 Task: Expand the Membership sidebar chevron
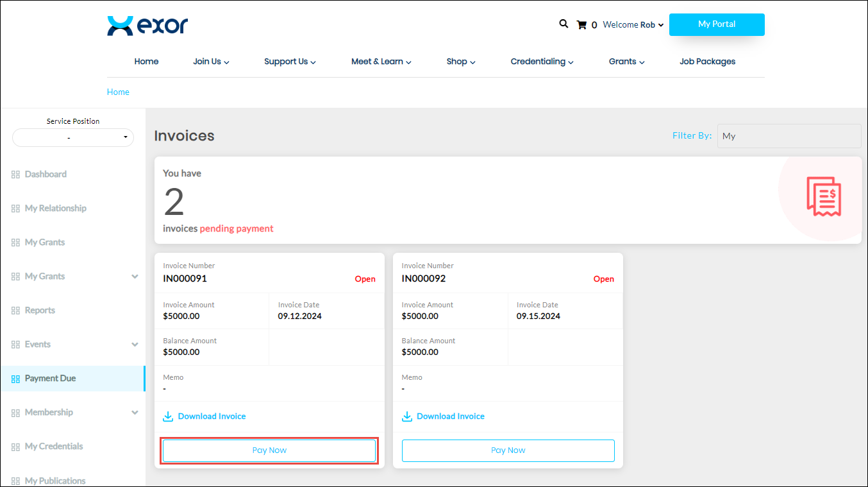point(135,413)
